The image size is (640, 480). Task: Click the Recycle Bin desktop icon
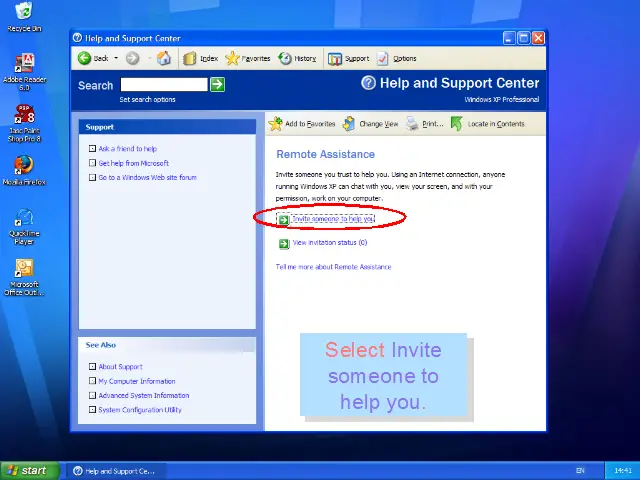tap(24, 17)
